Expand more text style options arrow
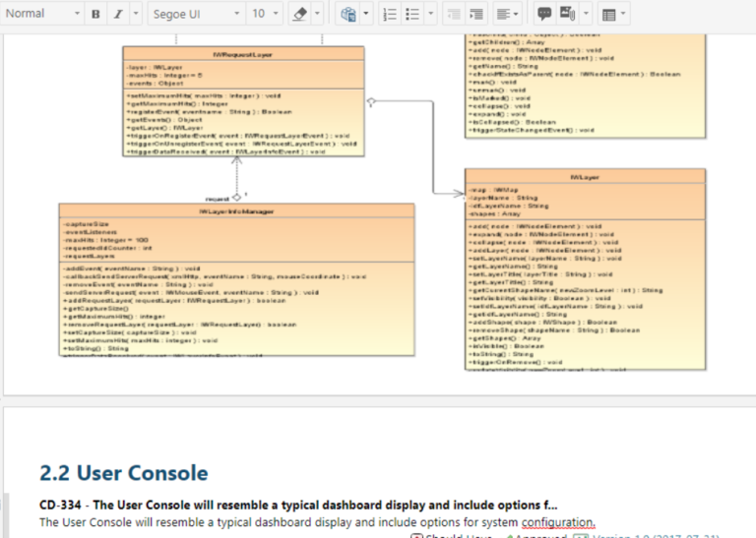The width and height of the screenshot is (756, 538). pyautogui.click(x=135, y=14)
